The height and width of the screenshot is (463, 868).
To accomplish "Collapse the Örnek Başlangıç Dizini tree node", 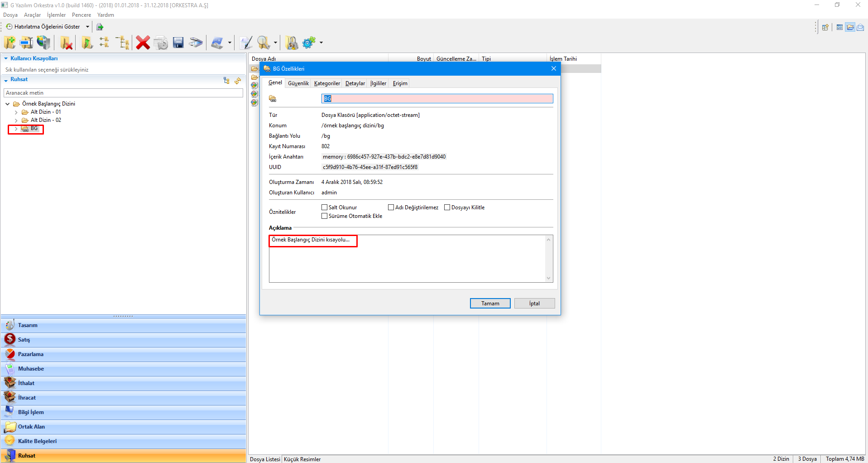I will [8, 104].
